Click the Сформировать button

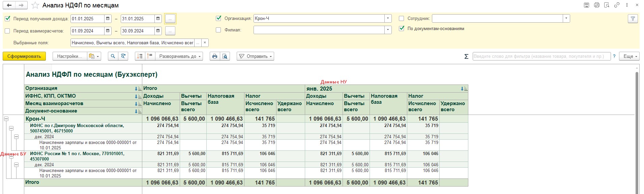(x=24, y=56)
